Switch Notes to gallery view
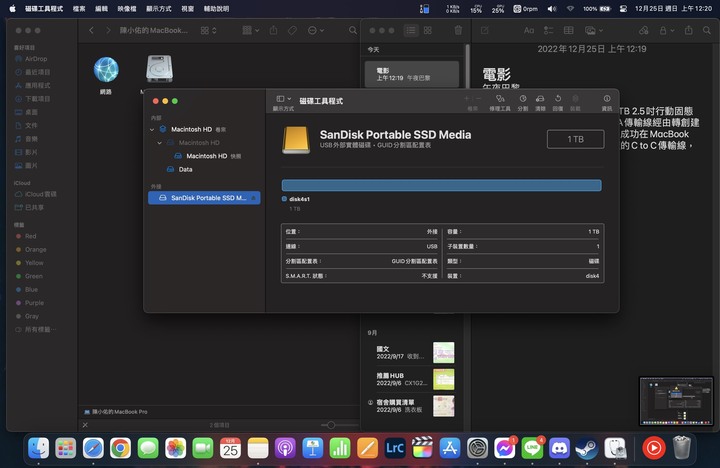 click(x=428, y=30)
